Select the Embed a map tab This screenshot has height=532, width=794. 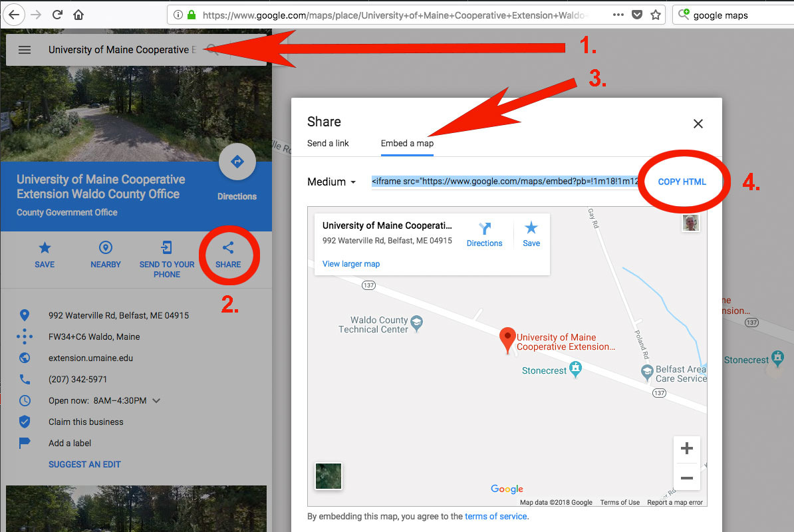[x=407, y=144]
